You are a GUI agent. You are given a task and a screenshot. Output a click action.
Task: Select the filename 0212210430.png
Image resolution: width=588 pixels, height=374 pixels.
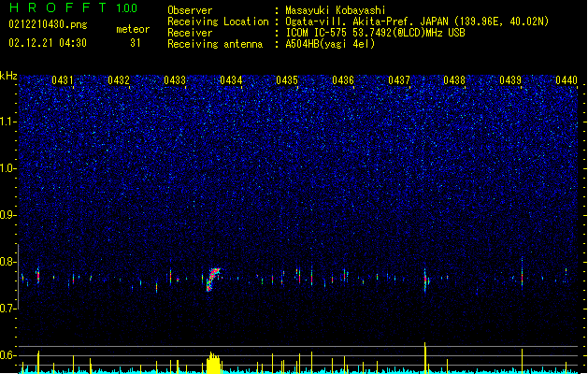pos(48,24)
